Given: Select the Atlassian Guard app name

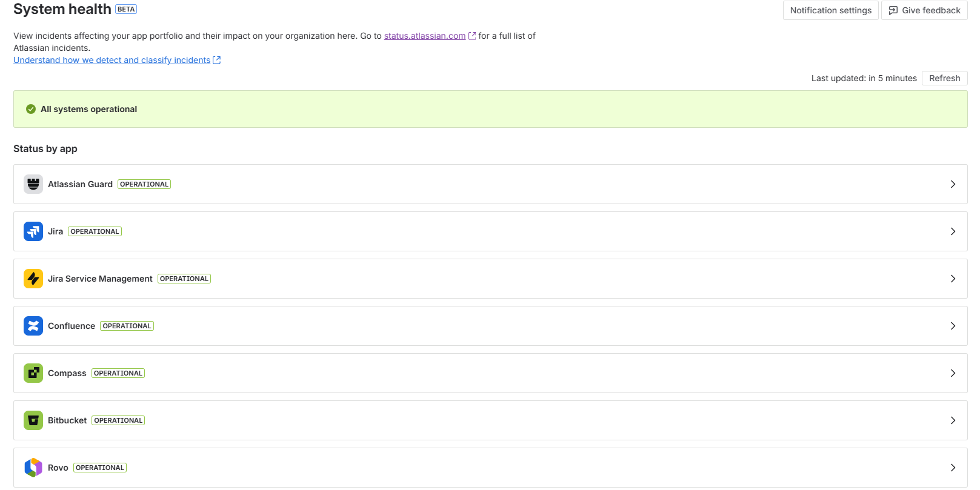Looking at the screenshot, I should pyautogui.click(x=80, y=184).
